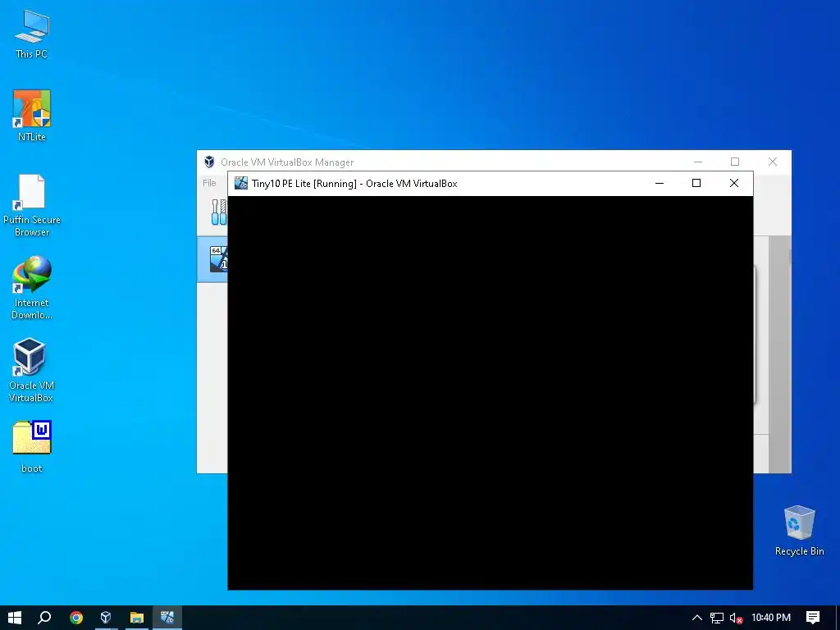
Task: Open the Action Center notifications
Action: [x=813, y=618]
